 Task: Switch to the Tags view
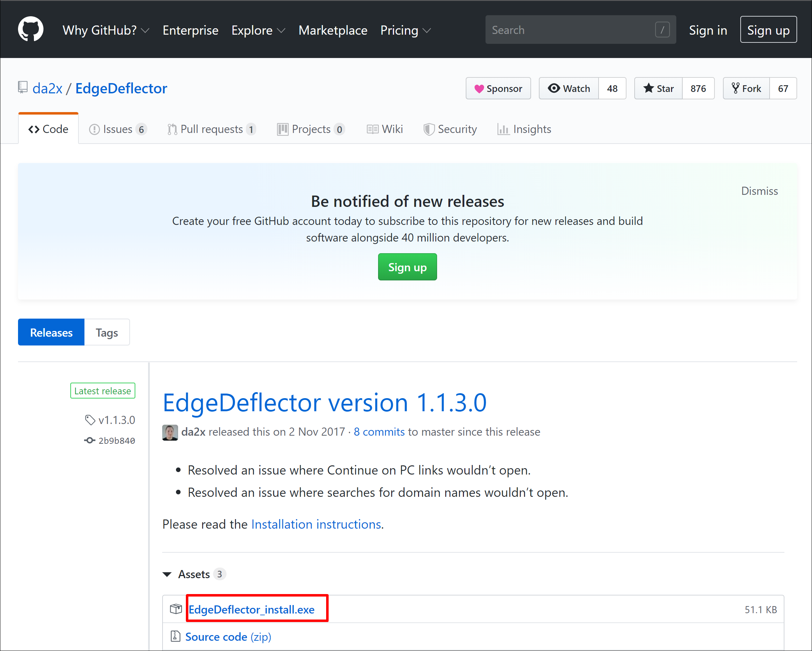coord(107,332)
